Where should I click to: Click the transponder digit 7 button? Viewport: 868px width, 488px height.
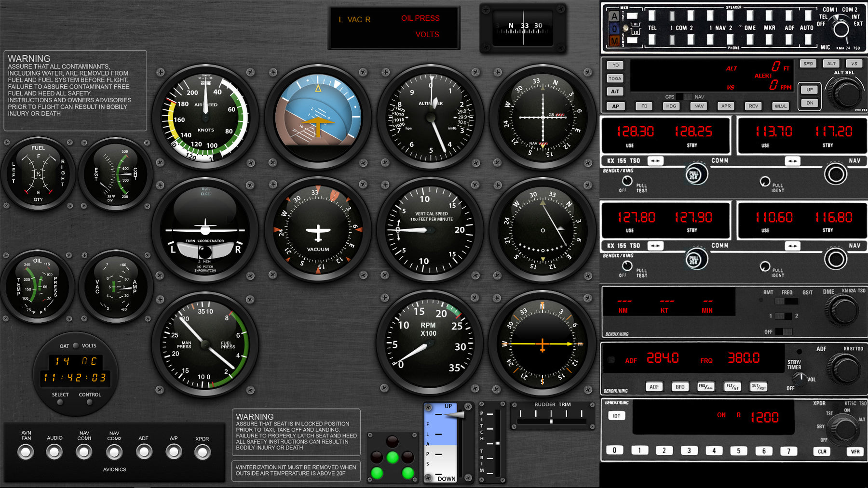[788, 451]
